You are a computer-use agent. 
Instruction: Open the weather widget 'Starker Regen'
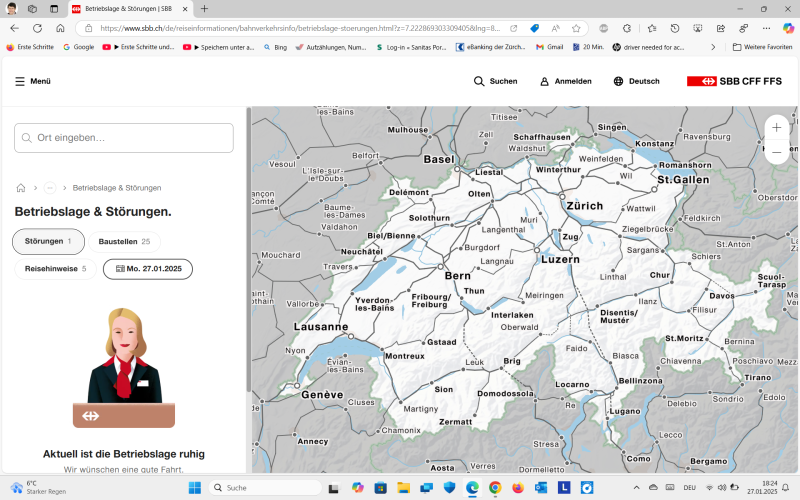click(x=38, y=488)
